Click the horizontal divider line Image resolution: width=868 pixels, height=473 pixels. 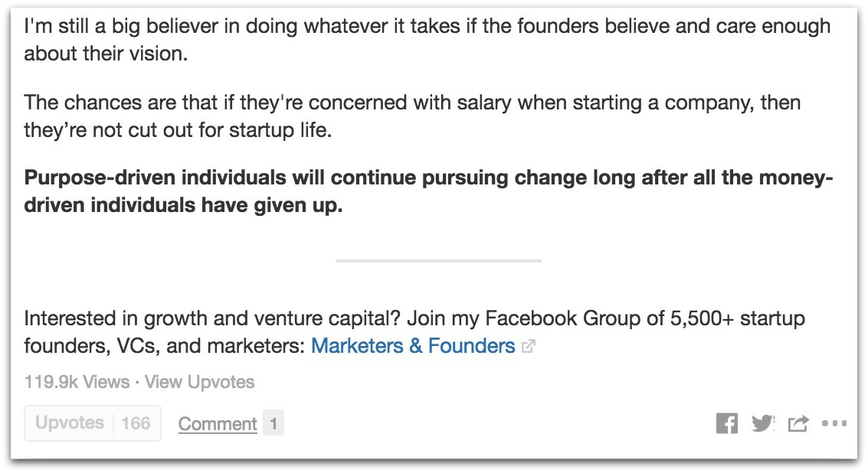[x=438, y=260]
